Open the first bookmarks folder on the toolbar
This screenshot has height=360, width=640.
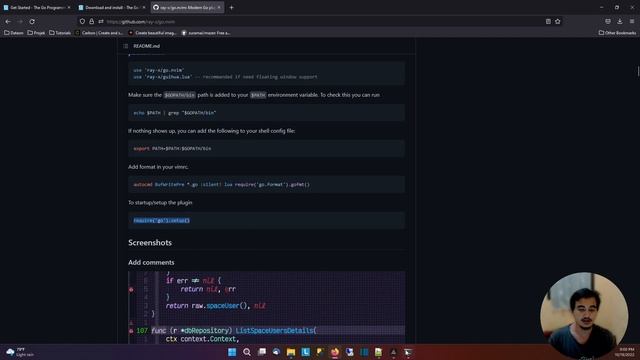pyautogui.click(x=14, y=33)
